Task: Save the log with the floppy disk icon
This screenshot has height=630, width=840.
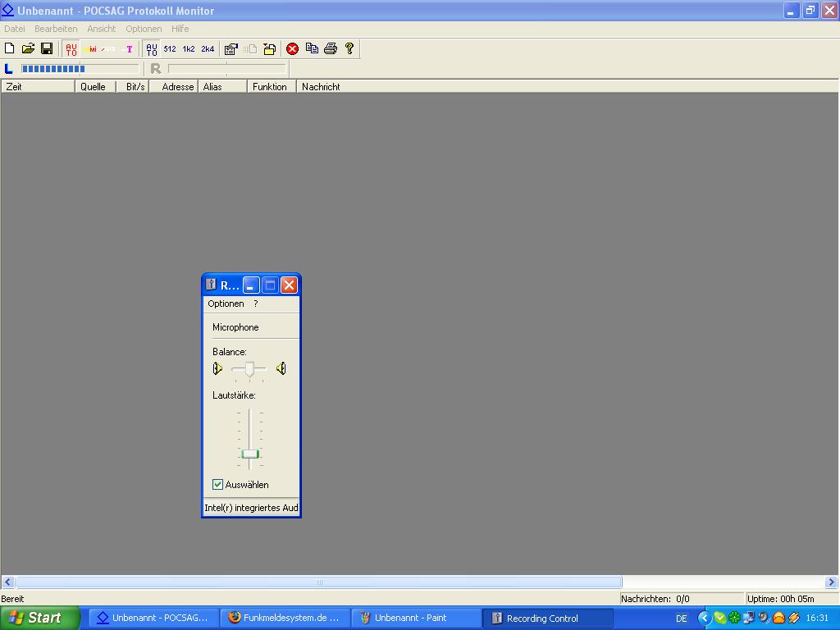Action: point(47,49)
